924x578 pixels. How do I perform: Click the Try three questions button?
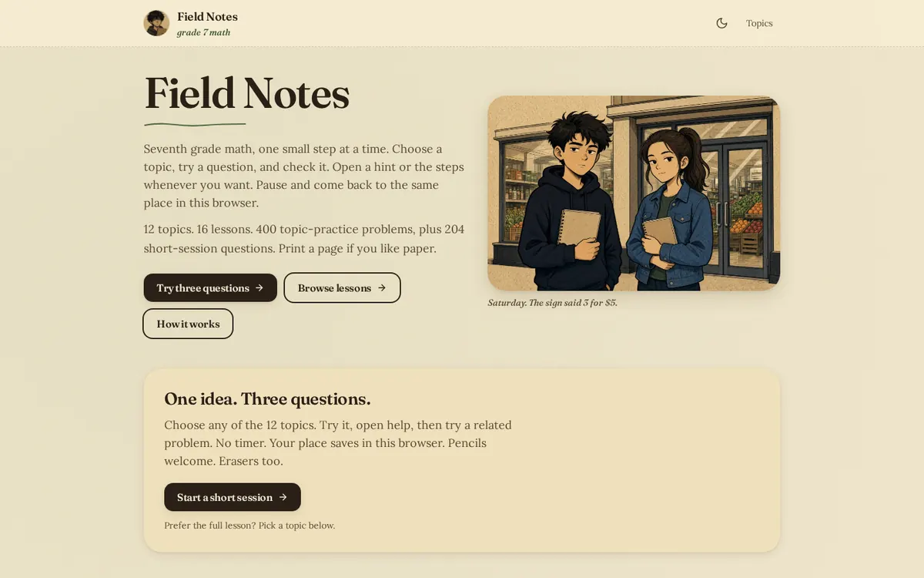point(210,287)
